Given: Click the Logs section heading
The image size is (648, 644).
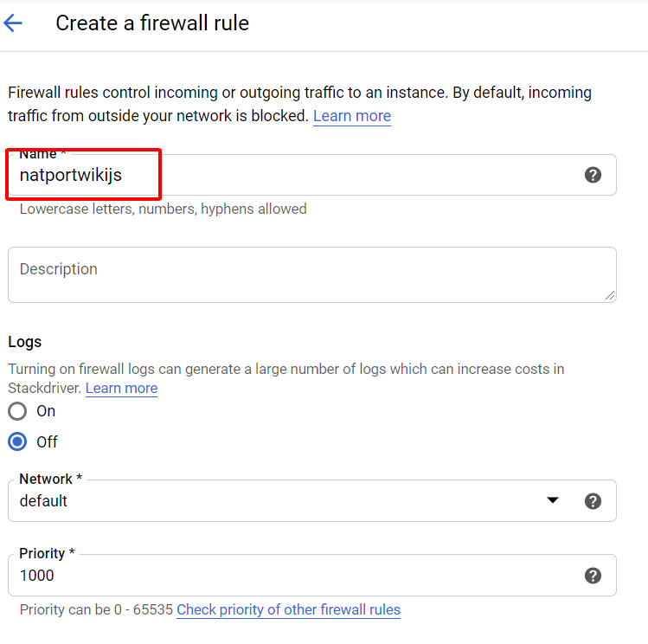Looking at the screenshot, I should [x=24, y=342].
